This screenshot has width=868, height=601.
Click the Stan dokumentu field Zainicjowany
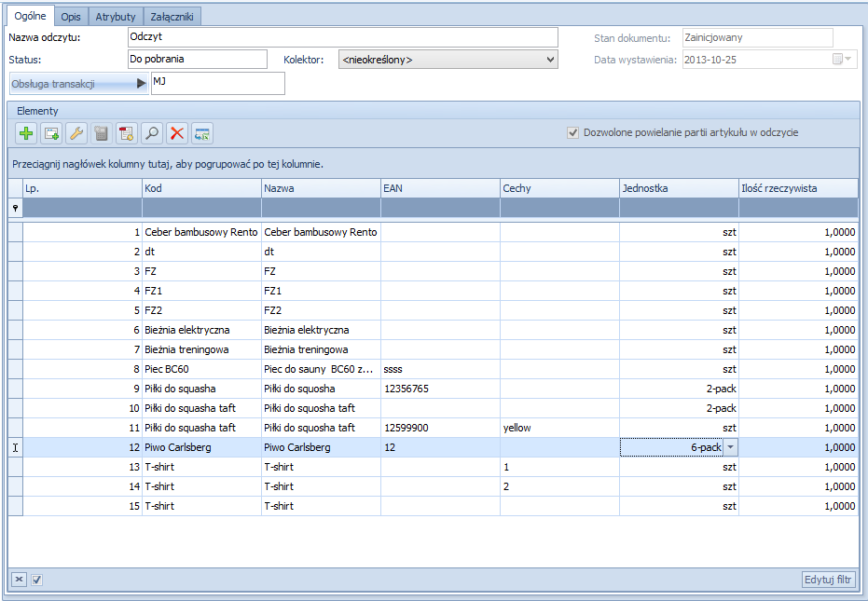coord(757,37)
